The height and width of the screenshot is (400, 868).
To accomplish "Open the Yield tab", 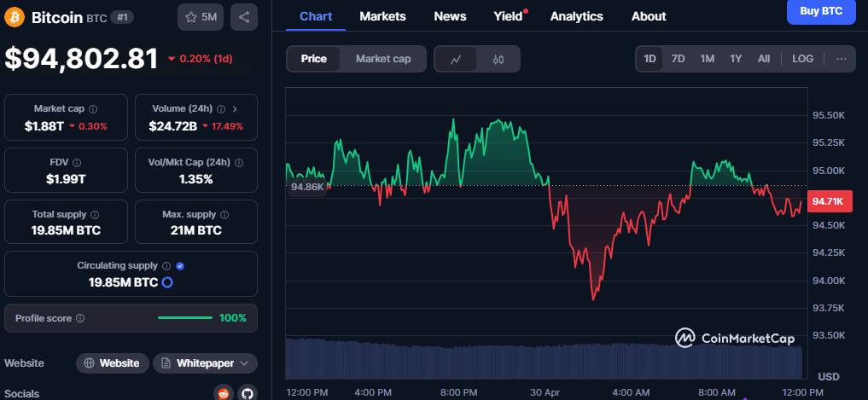I will (x=508, y=16).
